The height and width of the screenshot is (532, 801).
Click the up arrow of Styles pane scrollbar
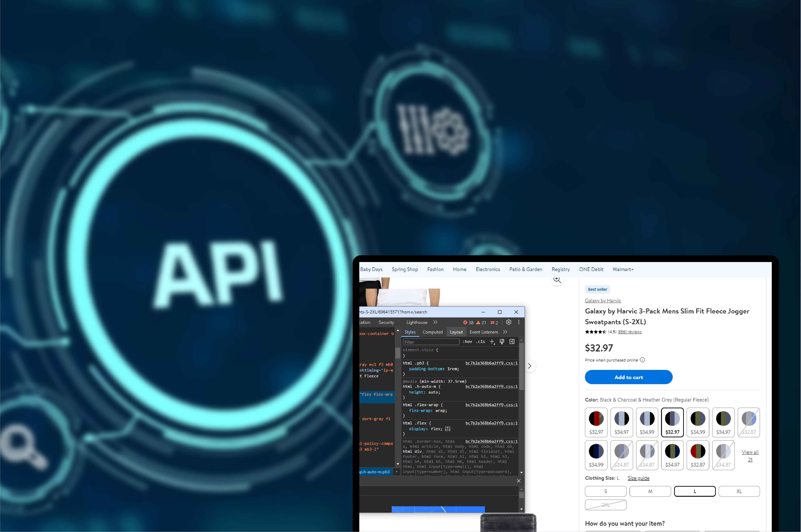pyautogui.click(x=521, y=340)
